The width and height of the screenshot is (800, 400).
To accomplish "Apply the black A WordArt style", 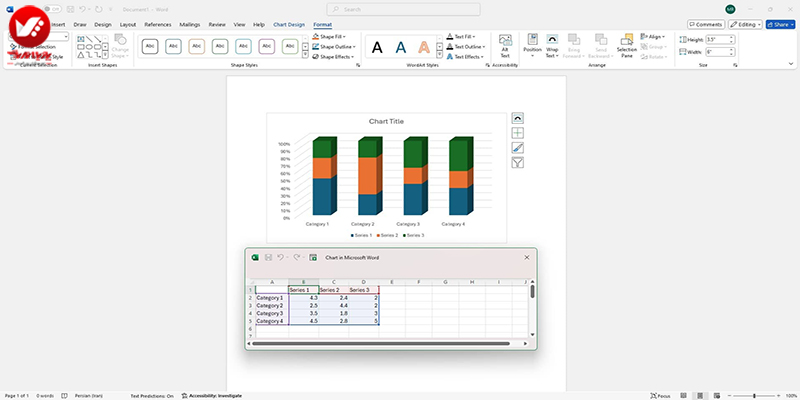I will [377, 47].
